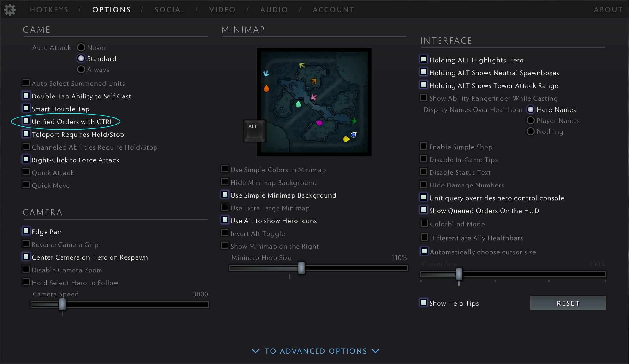Click the Camera Speed slider handle
The height and width of the screenshot is (364, 629).
(x=62, y=304)
